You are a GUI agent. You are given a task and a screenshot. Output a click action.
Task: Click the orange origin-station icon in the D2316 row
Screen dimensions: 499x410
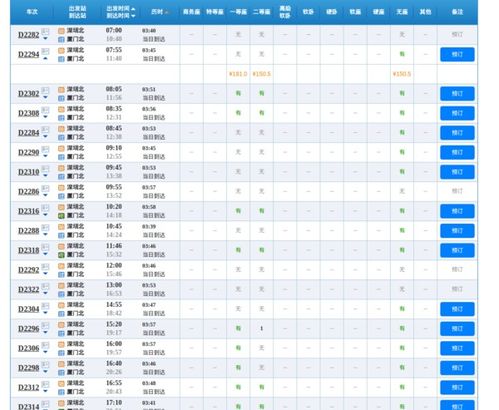point(61,207)
